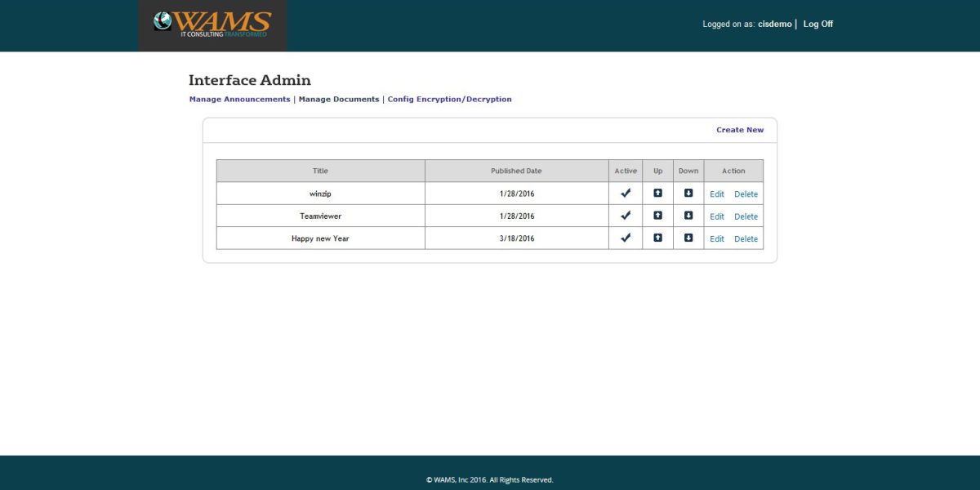Edit the Happy new Year announcement
980x490 pixels.
(717, 238)
